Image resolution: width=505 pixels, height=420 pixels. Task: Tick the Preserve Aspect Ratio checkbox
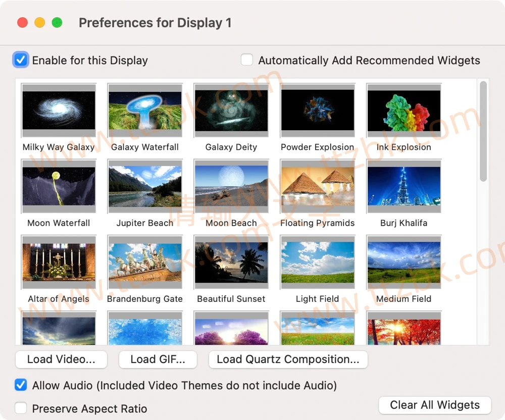point(21,408)
